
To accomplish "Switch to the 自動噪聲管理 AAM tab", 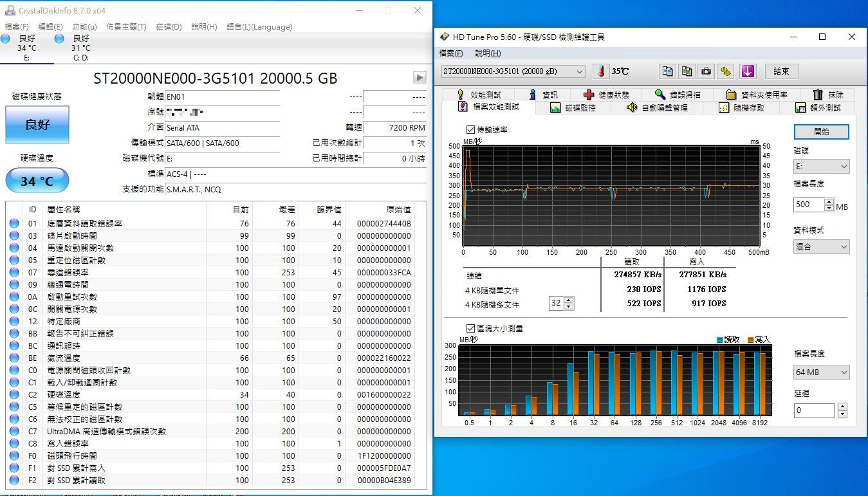I will pyautogui.click(x=658, y=107).
